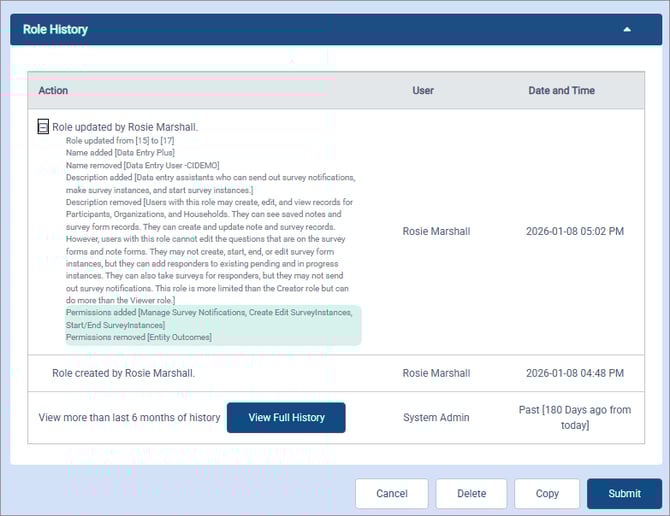Open View Full History

pos(286,417)
